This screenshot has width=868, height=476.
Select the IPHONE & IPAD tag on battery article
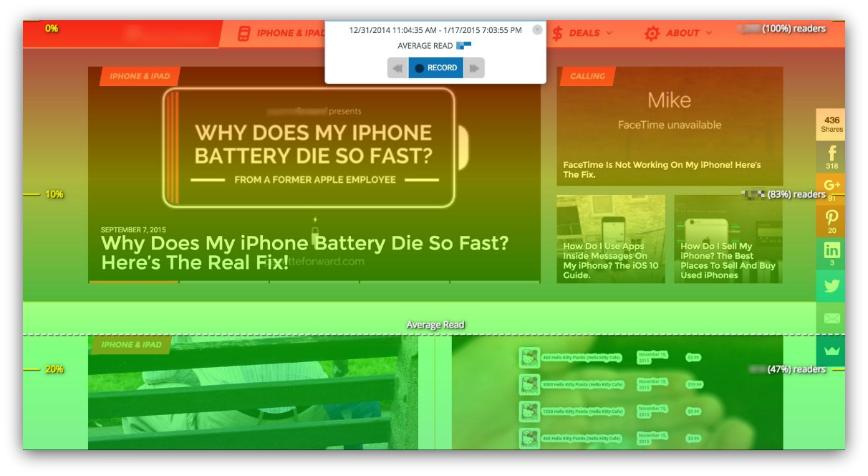tap(140, 76)
